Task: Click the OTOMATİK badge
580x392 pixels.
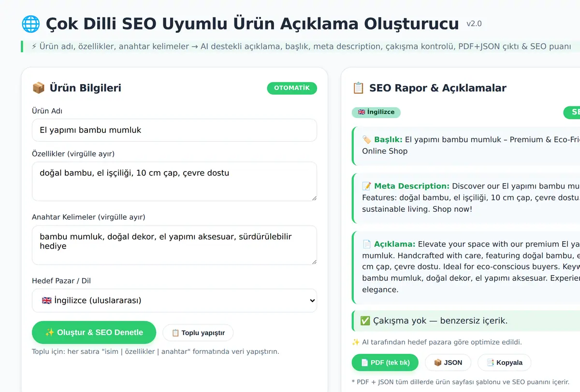Action: (292, 88)
